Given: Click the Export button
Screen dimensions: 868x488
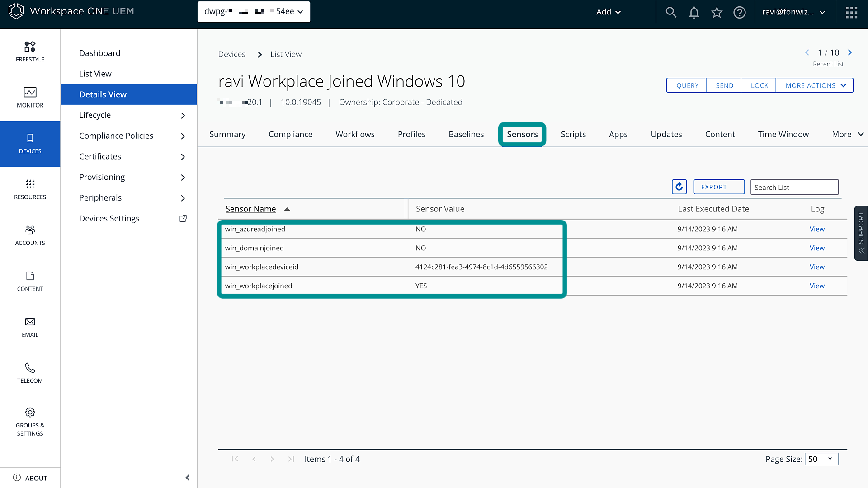Looking at the screenshot, I should pyautogui.click(x=719, y=187).
